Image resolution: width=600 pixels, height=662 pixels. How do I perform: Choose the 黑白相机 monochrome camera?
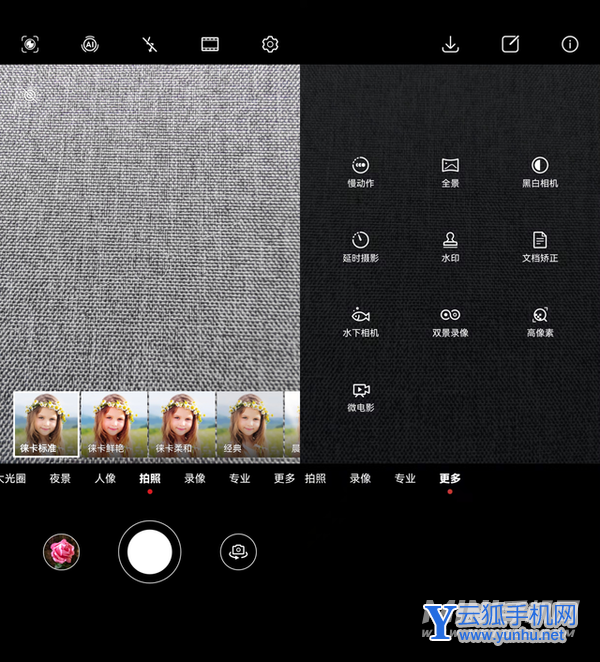click(x=539, y=171)
